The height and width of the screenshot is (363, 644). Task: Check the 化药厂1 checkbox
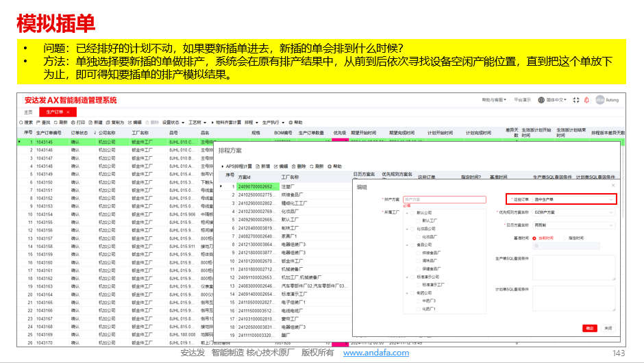click(x=418, y=309)
